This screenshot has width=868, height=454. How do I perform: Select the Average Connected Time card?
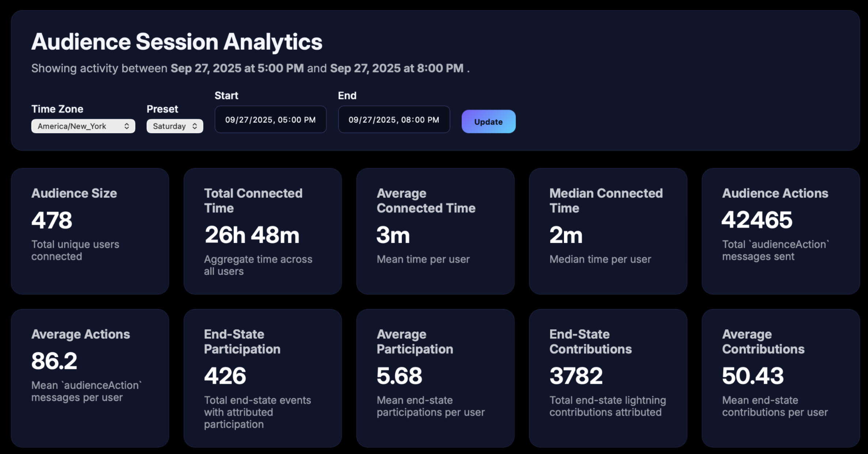(x=435, y=231)
